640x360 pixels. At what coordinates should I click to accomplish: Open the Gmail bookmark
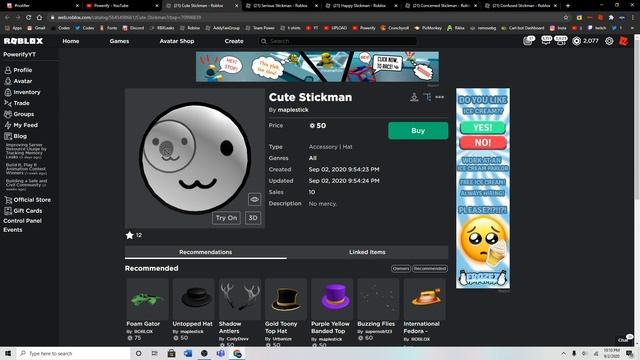[36, 28]
